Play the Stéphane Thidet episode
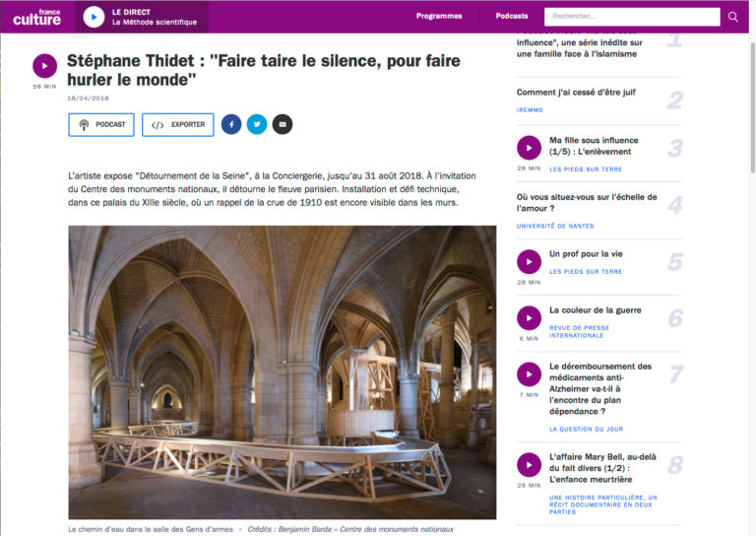This screenshot has height=536, width=756. tap(45, 66)
